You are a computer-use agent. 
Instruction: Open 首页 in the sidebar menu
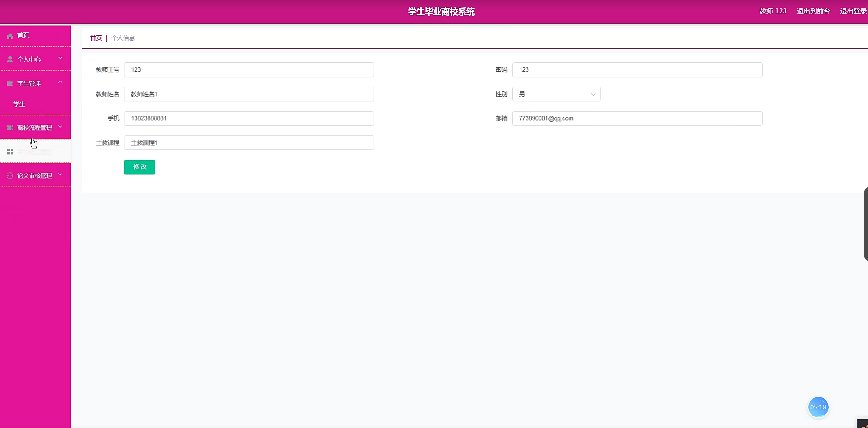coord(35,36)
